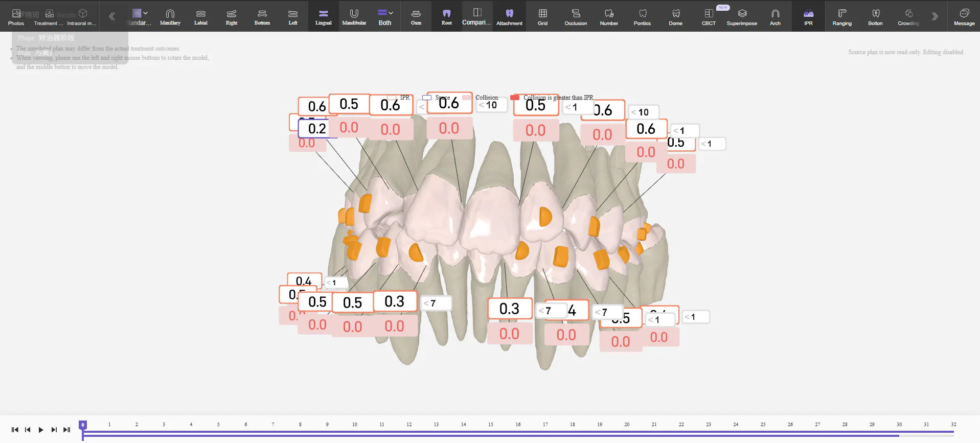Open the Both jaws dropdown

coord(385,17)
